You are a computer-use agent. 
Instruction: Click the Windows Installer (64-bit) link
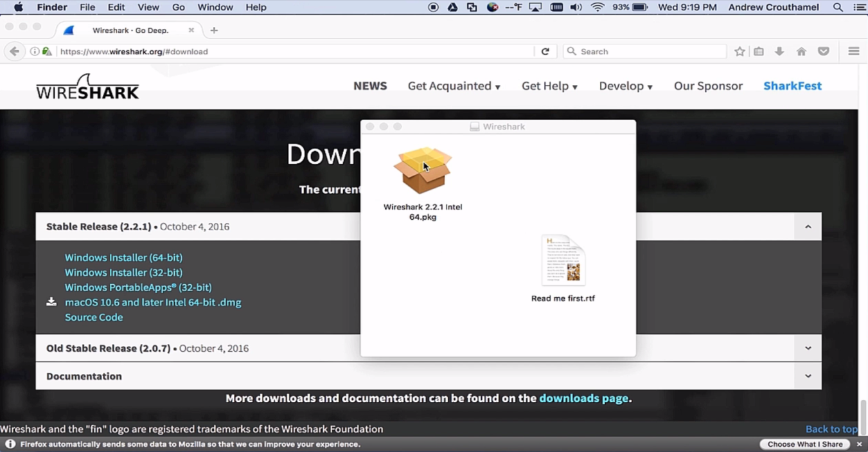123,257
